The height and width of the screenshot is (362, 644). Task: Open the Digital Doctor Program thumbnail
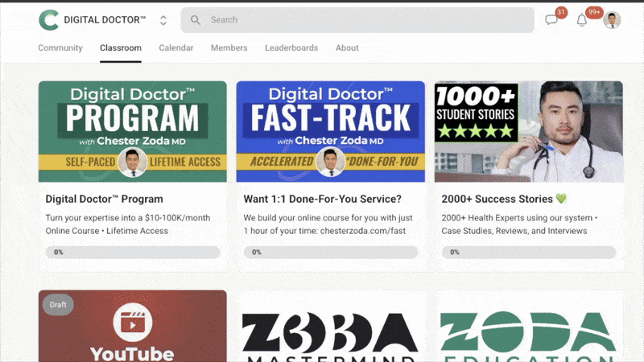coord(133,131)
